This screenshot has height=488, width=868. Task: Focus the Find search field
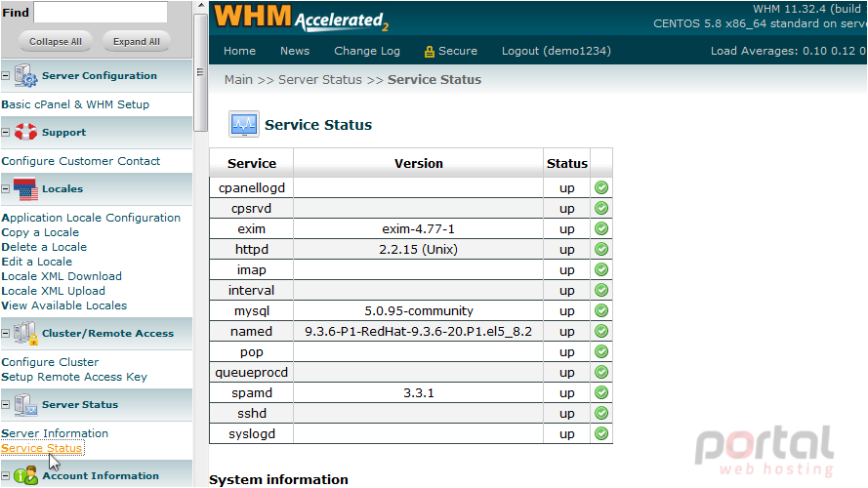101,12
